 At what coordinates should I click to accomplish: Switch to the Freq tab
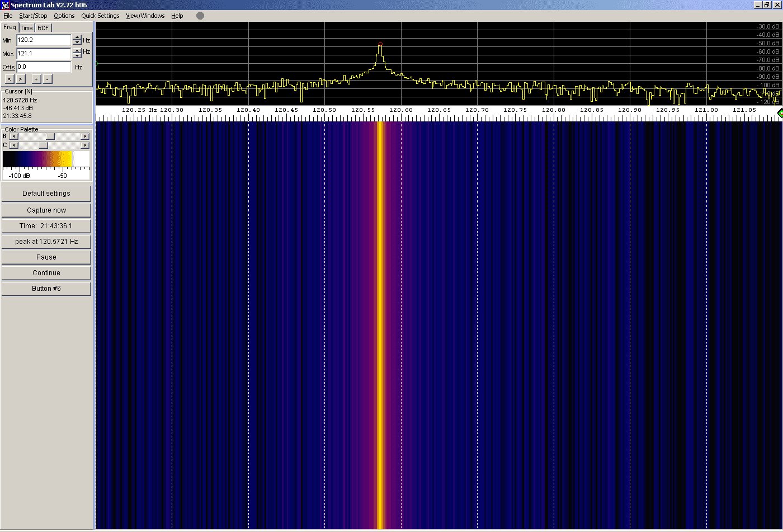10,27
